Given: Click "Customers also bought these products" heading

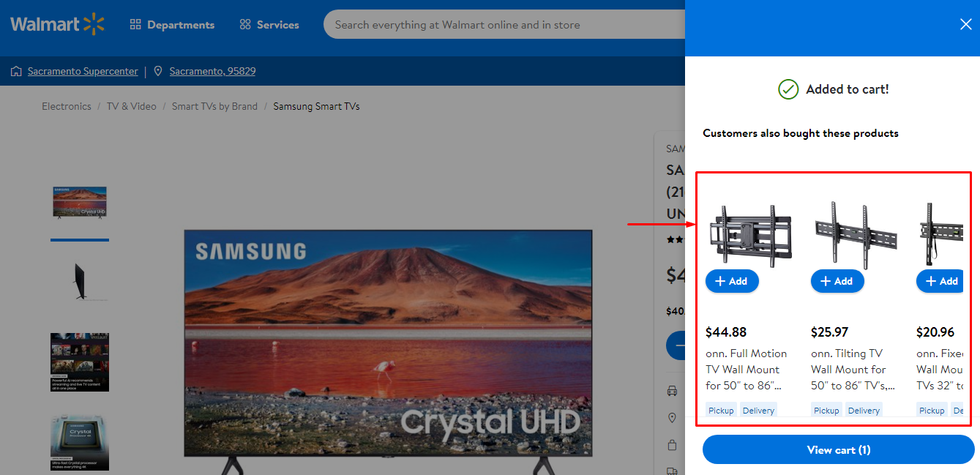Looking at the screenshot, I should tap(801, 133).
